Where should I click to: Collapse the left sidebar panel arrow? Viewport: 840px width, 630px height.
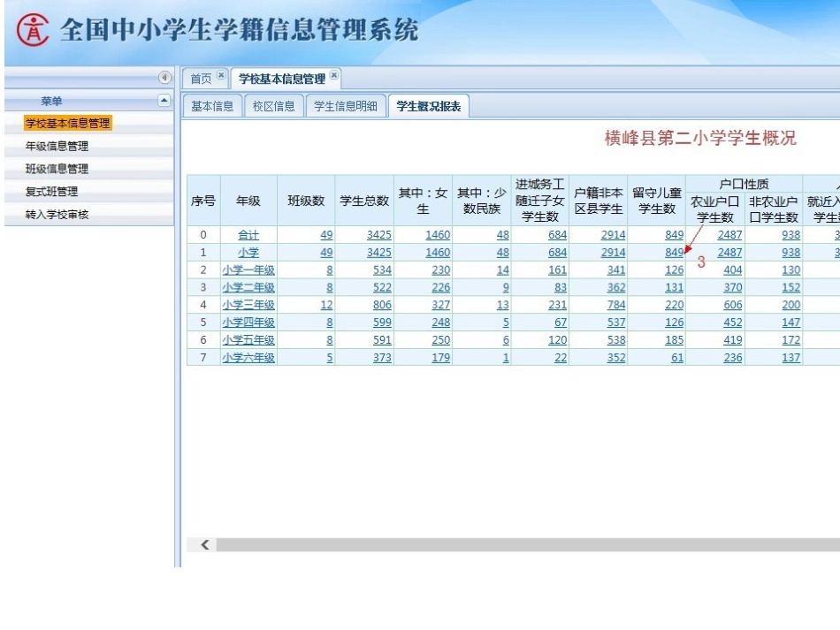164,78
